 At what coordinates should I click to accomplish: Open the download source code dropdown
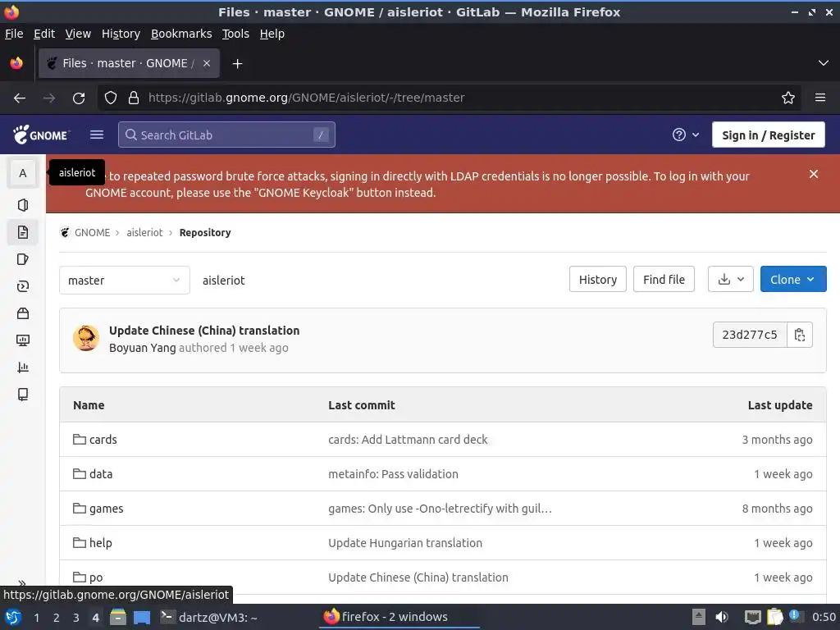[731, 279]
